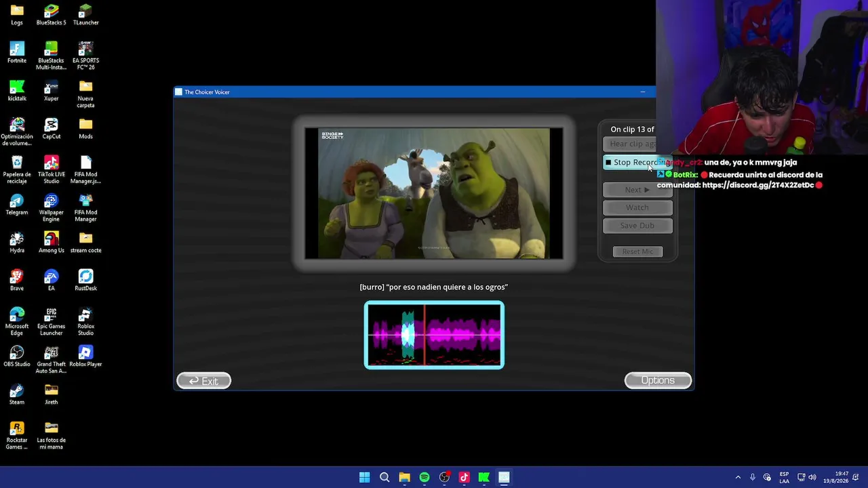Minimize The Choicer Voicer window
The image size is (868, 488).
point(642,91)
